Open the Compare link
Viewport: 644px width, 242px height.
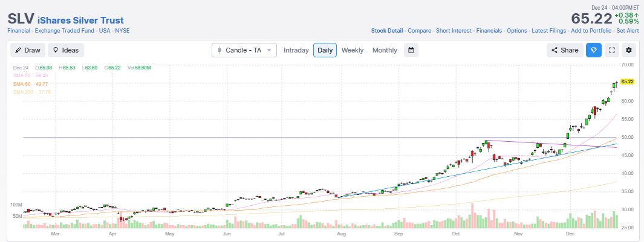click(419, 31)
